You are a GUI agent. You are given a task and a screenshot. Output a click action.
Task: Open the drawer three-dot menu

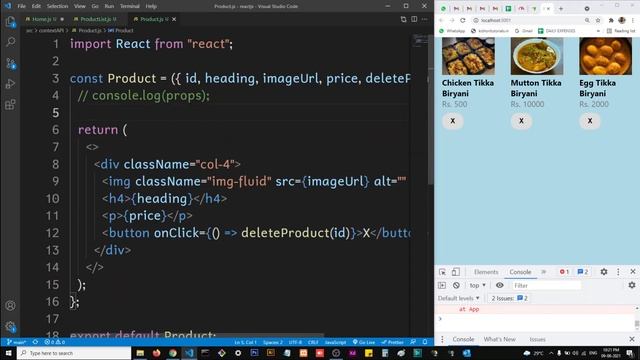coord(442,339)
